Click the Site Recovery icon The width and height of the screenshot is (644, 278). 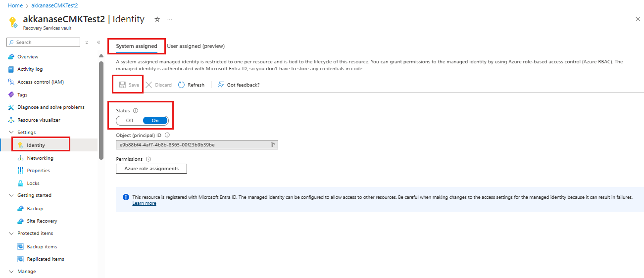tap(20, 221)
